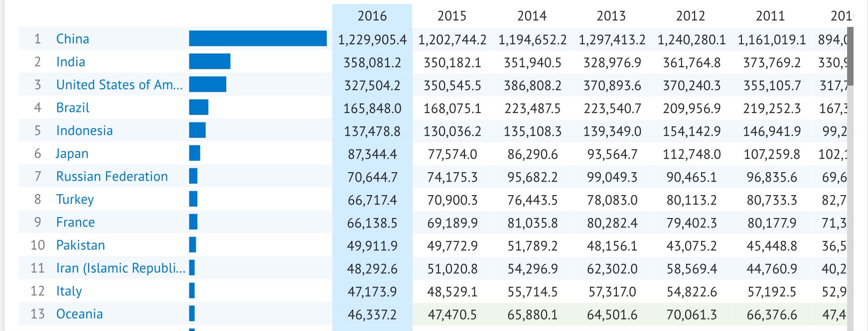Click Brazil's 2014 value 223,487.5
Image resolution: width=868 pixels, height=331 pixels.
coord(532,109)
